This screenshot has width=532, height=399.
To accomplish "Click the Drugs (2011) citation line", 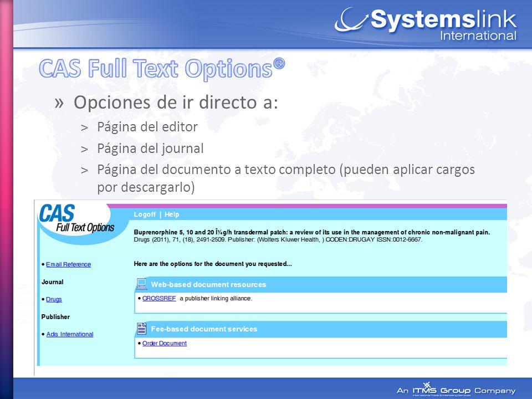I will [x=278, y=239].
